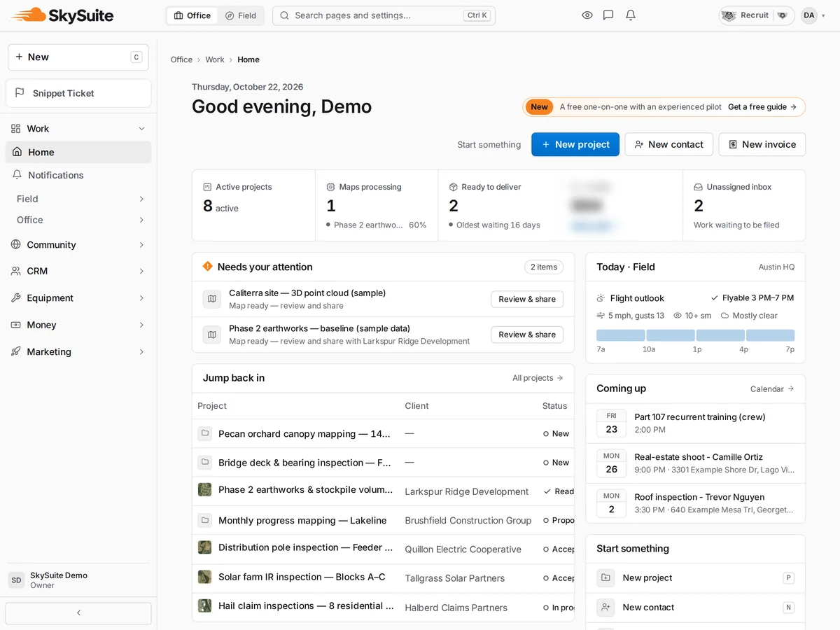The width and height of the screenshot is (840, 630).
Task: Expand the CRM sidebar section
Action: [x=78, y=271]
